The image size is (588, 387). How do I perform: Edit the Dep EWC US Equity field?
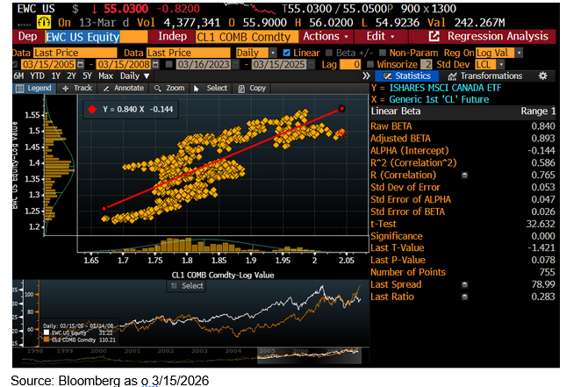point(97,37)
